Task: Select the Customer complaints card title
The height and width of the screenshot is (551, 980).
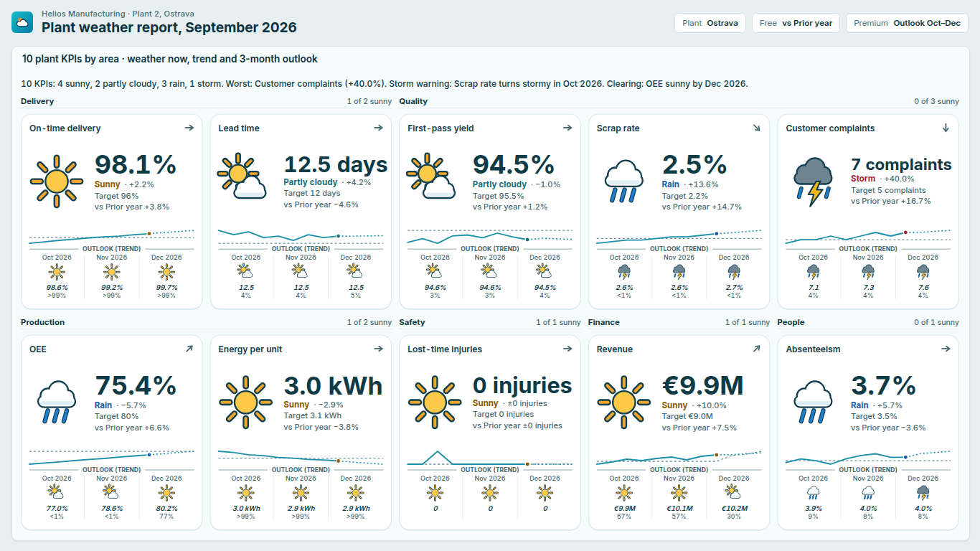Action: (x=830, y=128)
